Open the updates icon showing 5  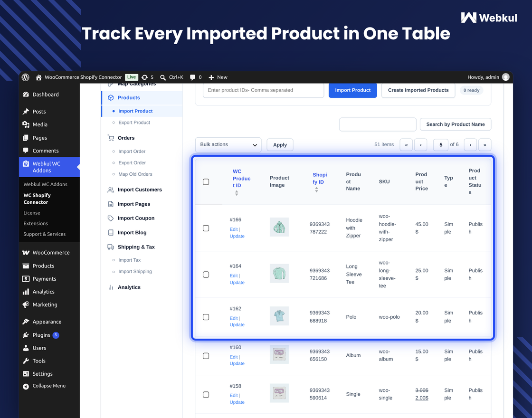pos(144,77)
